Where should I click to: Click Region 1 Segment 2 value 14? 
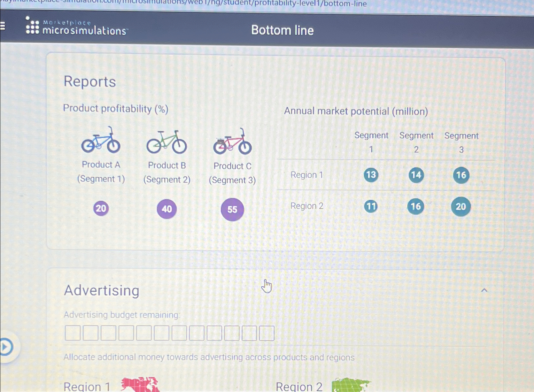(416, 175)
